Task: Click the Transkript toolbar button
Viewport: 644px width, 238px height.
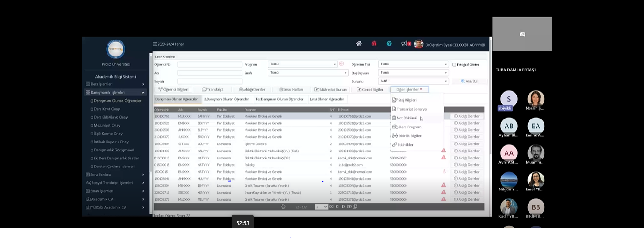Action: coord(213,89)
